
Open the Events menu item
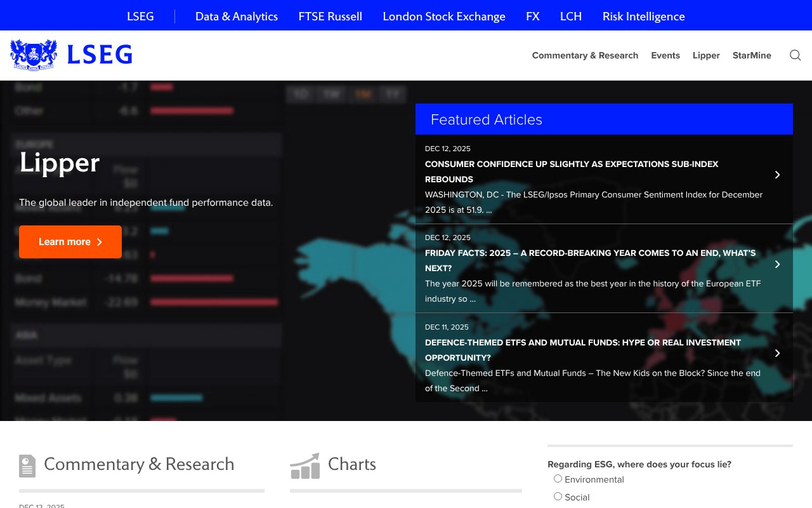tap(665, 55)
